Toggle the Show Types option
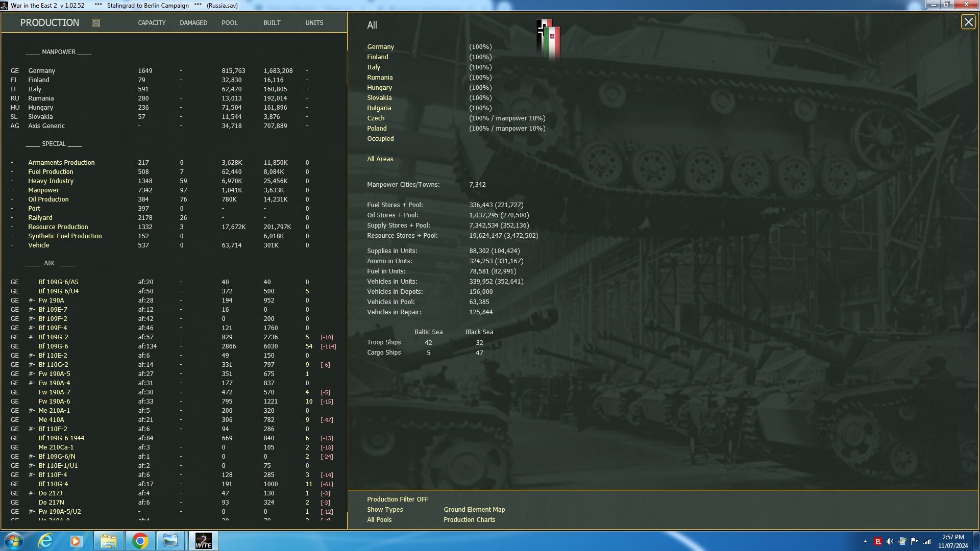The height and width of the screenshot is (551, 980). click(384, 510)
